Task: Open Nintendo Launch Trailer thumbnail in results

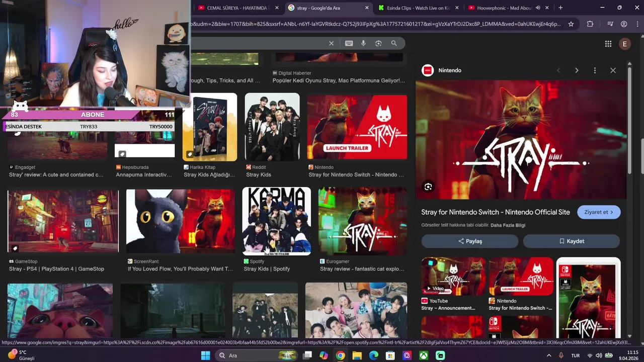Action: (357, 127)
